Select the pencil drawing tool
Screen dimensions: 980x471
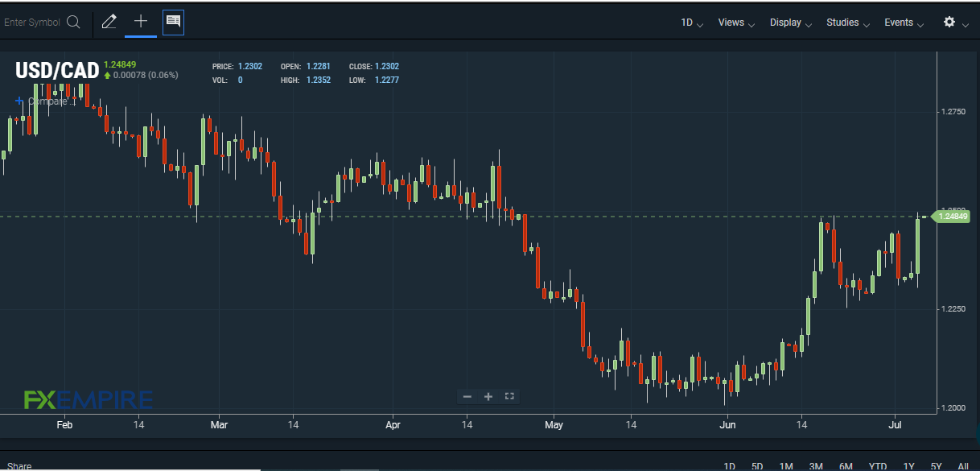pyautogui.click(x=109, y=23)
